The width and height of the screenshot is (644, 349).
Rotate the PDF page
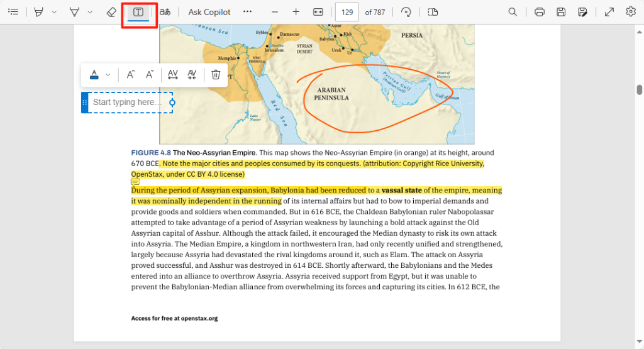(x=406, y=12)
